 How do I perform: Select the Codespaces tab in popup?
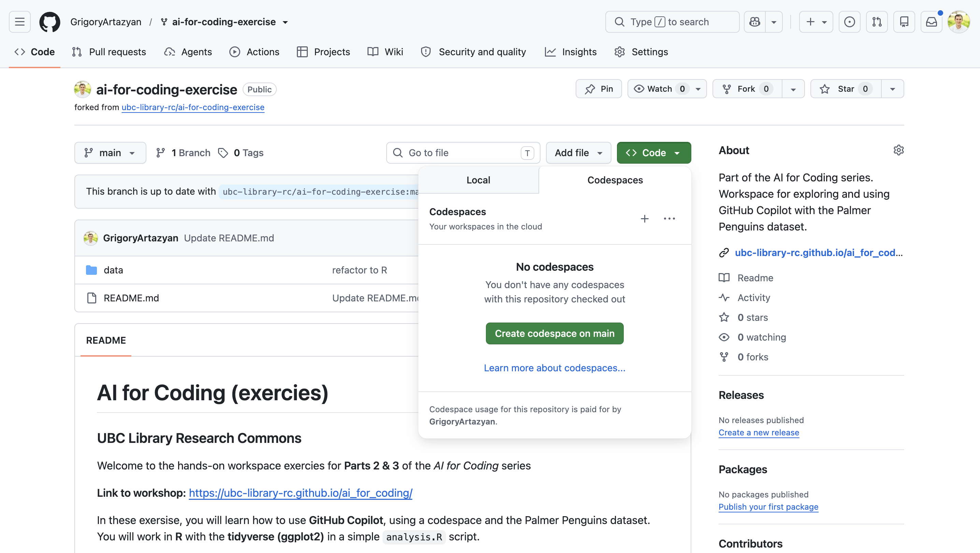615,180
